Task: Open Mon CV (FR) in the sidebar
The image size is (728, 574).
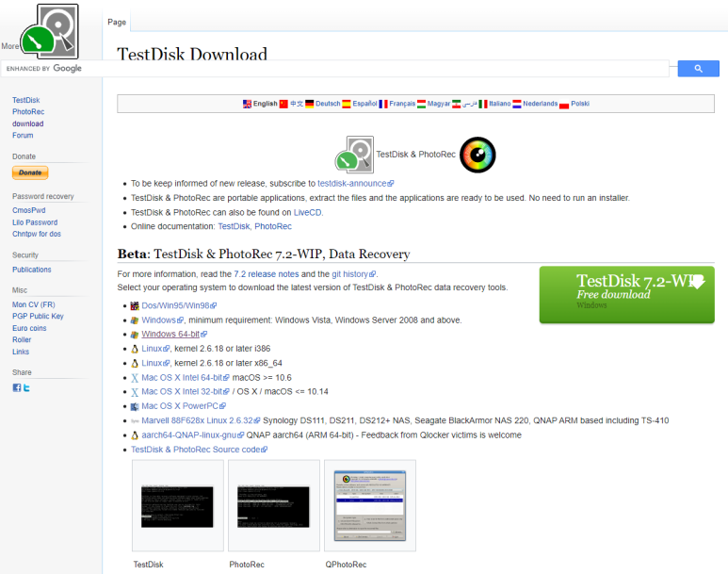Action: (x=33, y=304)
